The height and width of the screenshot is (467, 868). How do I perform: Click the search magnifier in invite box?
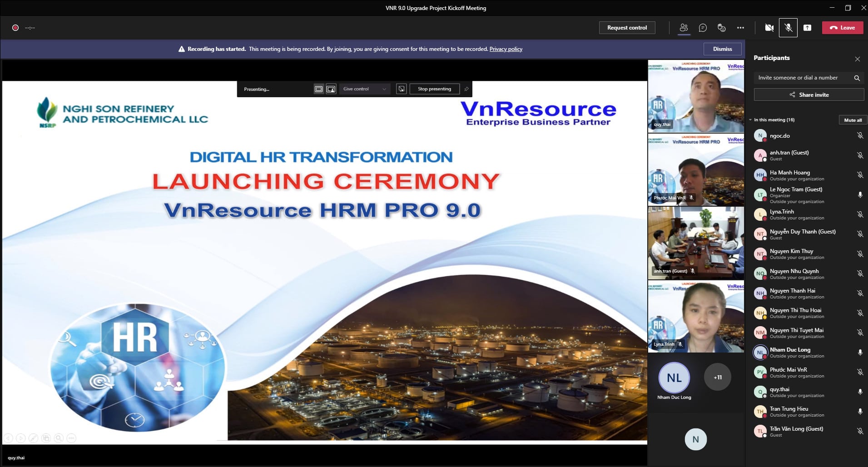(857, 78)
